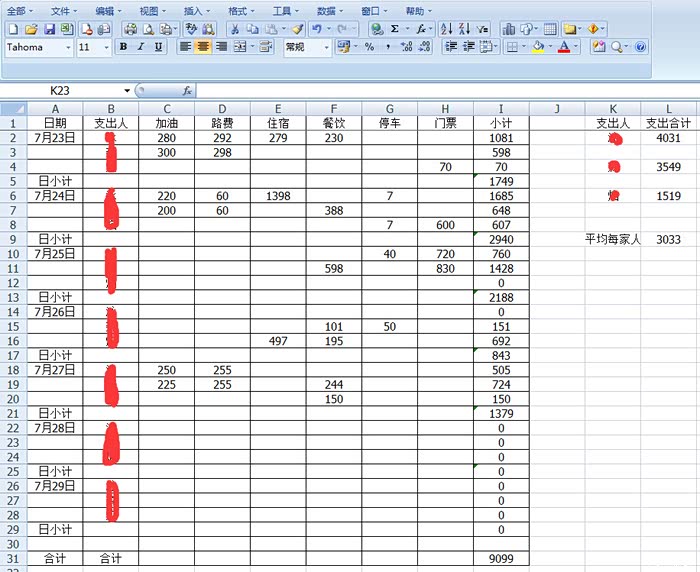Open the 工具 menu

click(x=286, y=11)
